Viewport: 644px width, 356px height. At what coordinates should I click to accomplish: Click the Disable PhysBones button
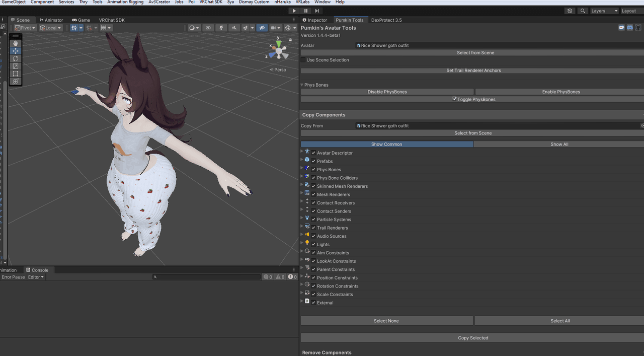coord(387,92)
